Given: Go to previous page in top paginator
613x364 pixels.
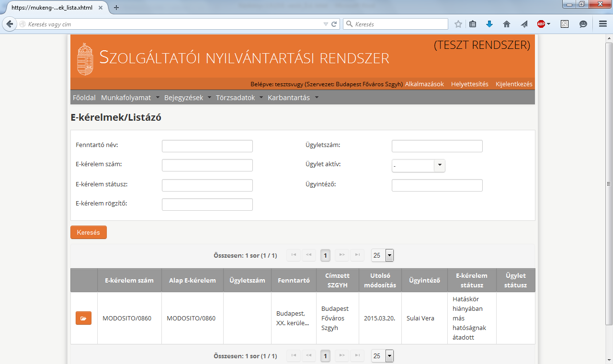Looking at the screenshot, I should tap(309, 255).
